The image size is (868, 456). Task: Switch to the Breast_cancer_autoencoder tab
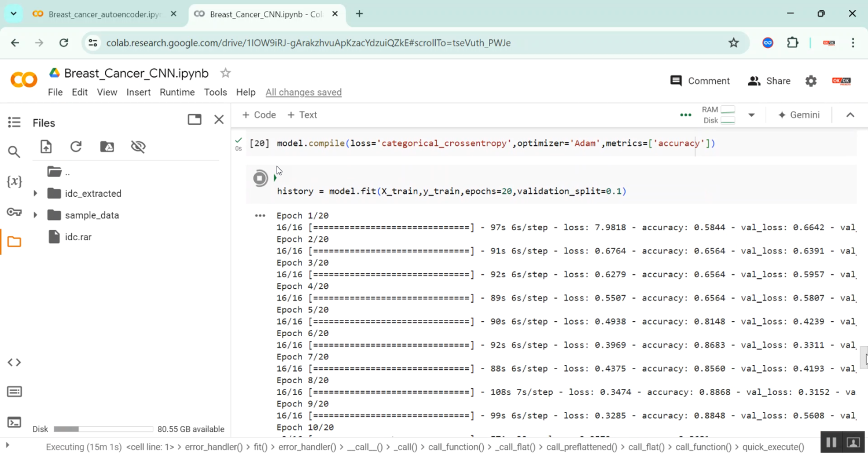(104, 14)
